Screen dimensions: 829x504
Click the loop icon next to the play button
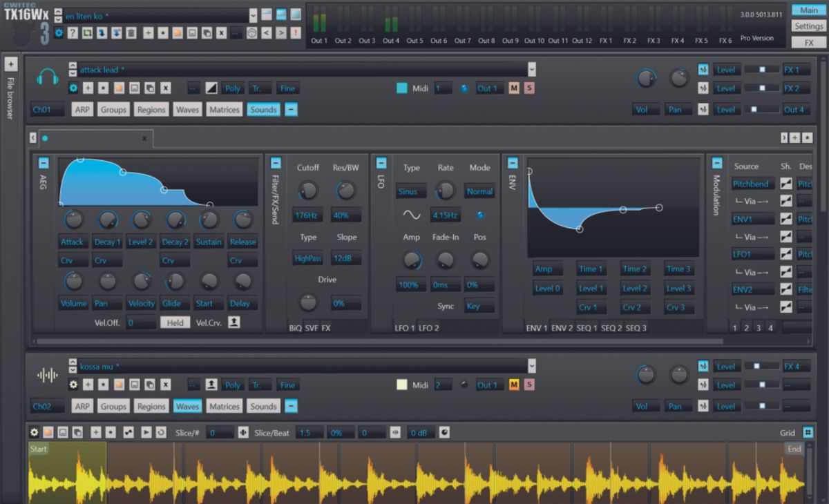click(x=161, y=433)
